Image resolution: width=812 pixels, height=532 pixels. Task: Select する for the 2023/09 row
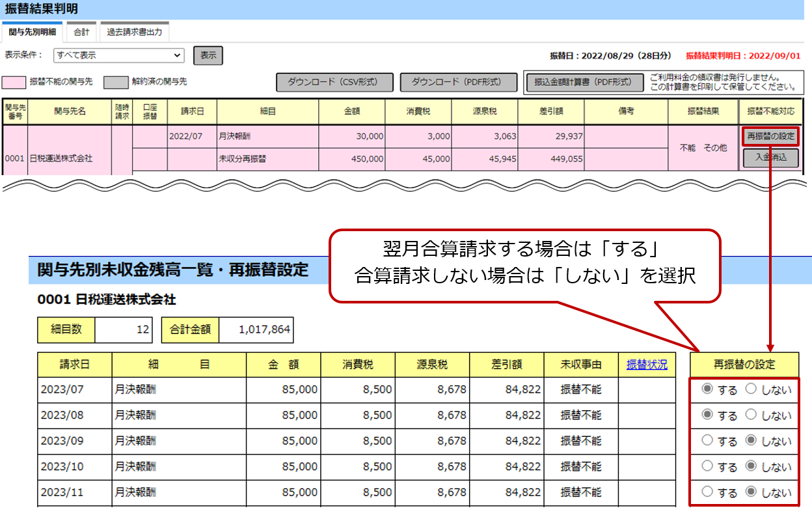[708, 440]
